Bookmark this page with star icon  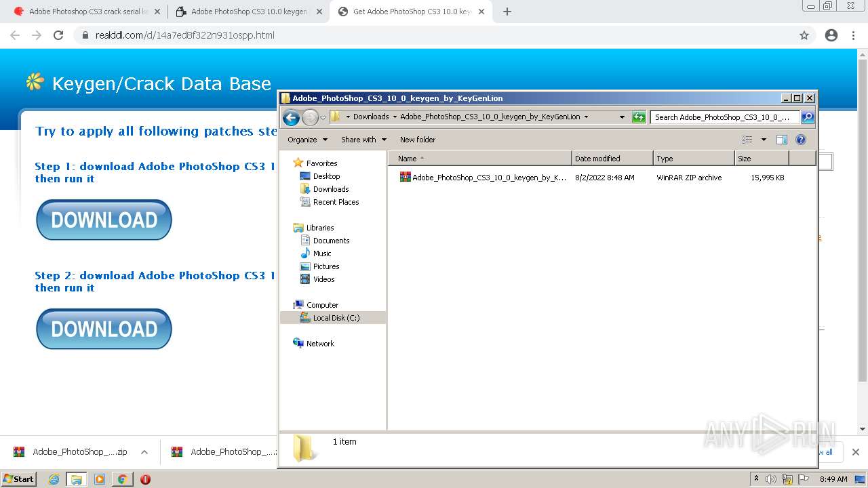coord(804,35)
